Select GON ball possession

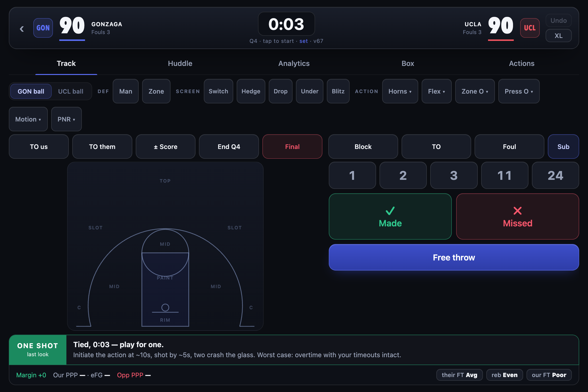pos(31,91)
